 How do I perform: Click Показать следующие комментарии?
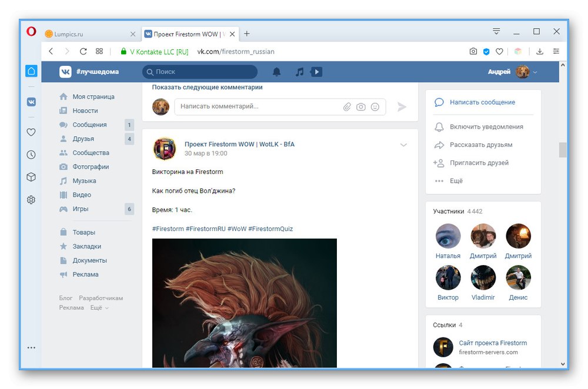[207, 88]
